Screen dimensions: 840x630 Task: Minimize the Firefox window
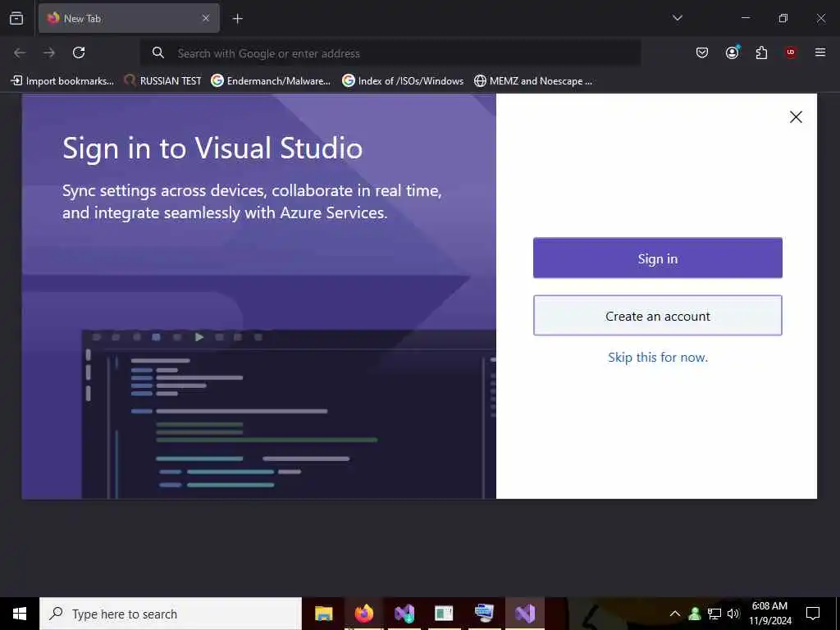(x=745, y=18)
